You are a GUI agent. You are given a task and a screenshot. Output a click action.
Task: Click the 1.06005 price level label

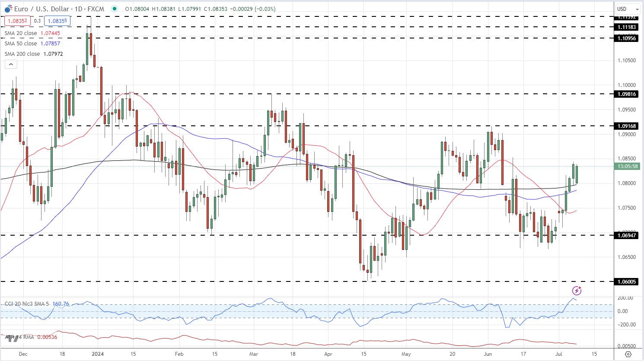(626, 282)
